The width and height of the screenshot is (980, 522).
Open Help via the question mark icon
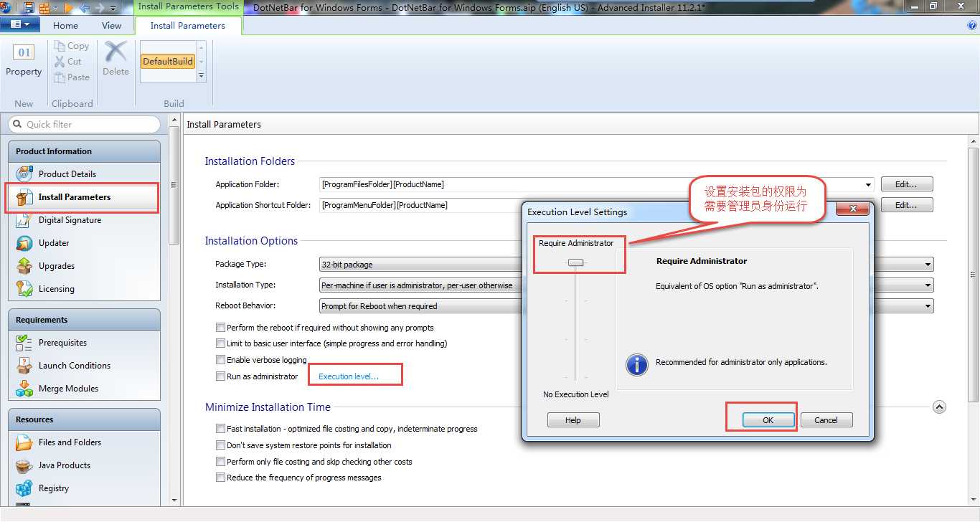(972, 25)
